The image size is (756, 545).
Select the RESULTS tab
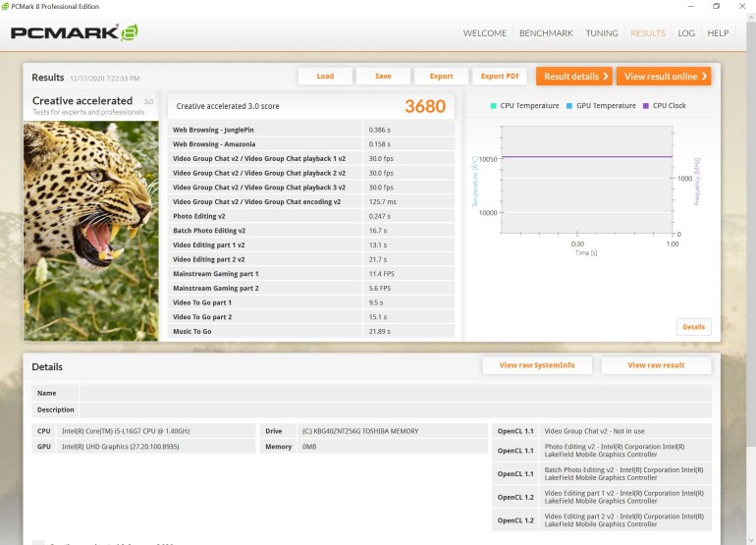pos(648,33)
